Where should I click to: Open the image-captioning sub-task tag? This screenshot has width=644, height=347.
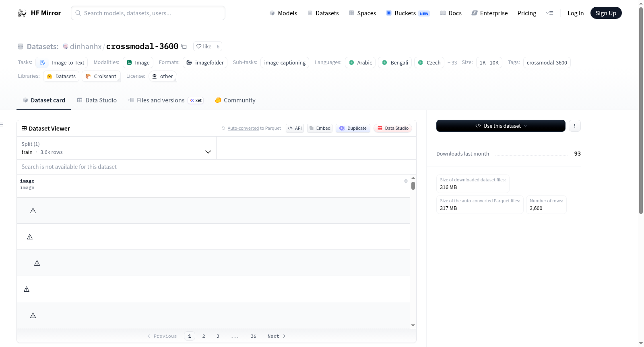(285, 62)
